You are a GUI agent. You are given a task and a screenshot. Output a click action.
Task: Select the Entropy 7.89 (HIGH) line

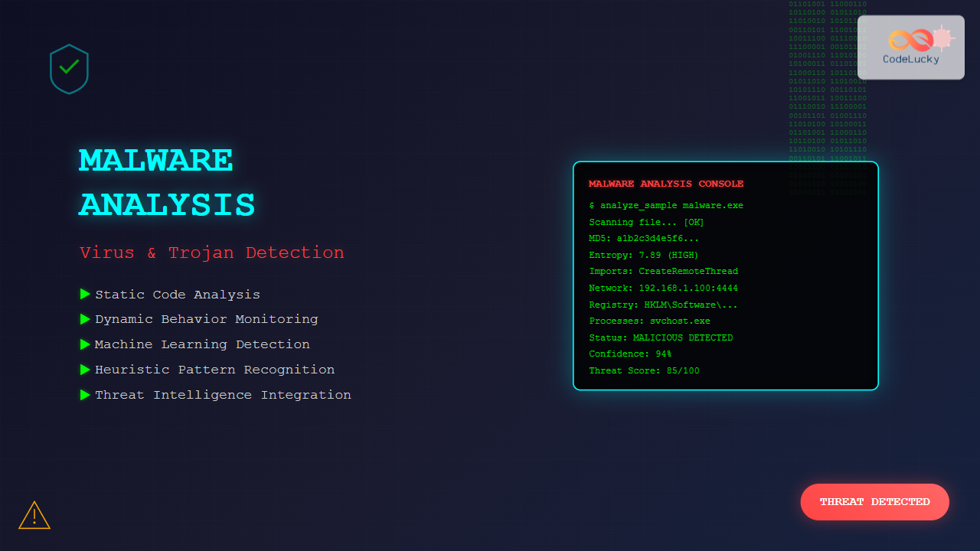[x=644, y=255]
